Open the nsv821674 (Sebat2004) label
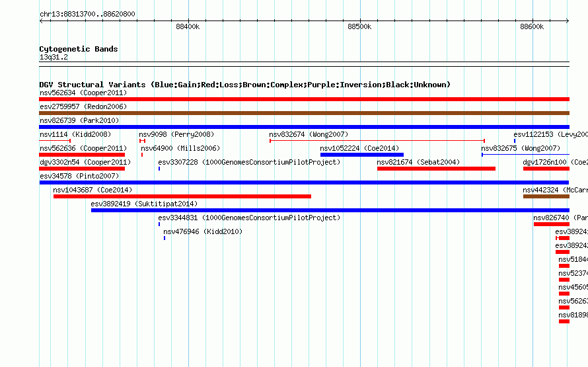Image resolution: width=588 pixels, height=367 pixels. (418, 162)
